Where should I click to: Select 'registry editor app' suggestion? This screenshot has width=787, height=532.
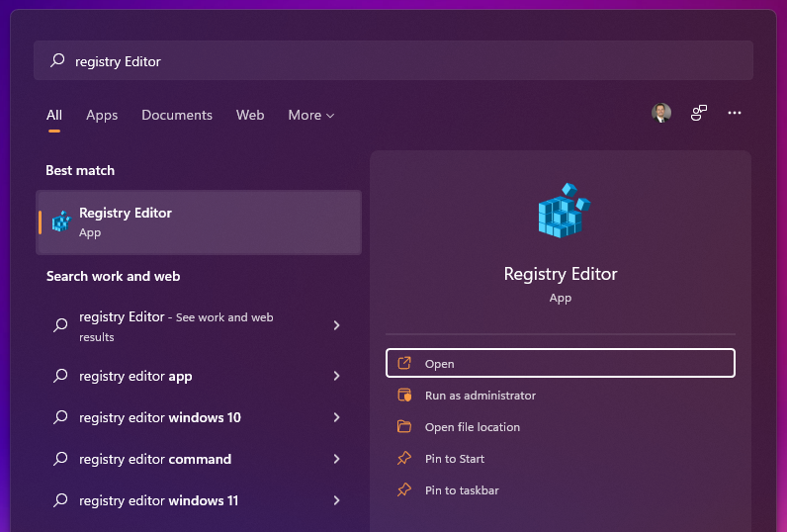point(199,376)
